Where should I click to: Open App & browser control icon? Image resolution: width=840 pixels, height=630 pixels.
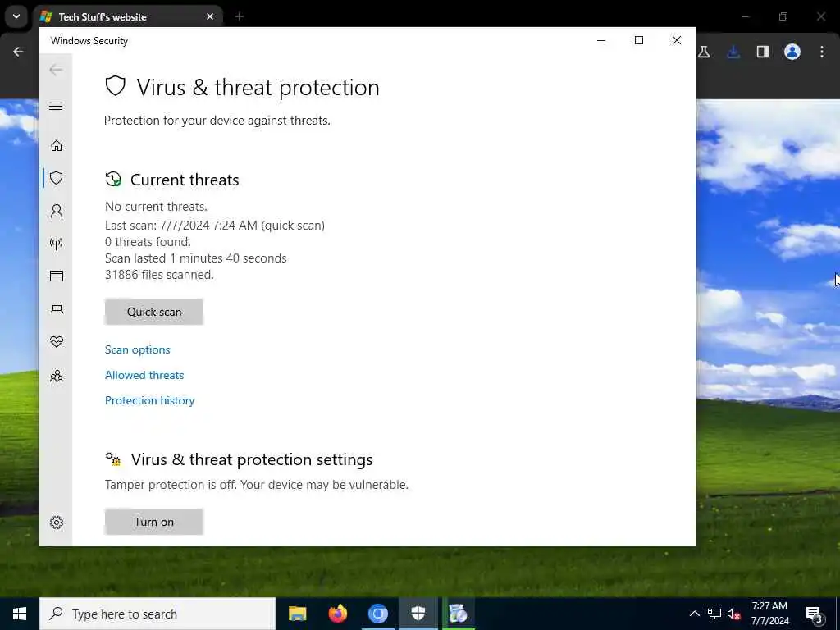(x=57, y=276)
